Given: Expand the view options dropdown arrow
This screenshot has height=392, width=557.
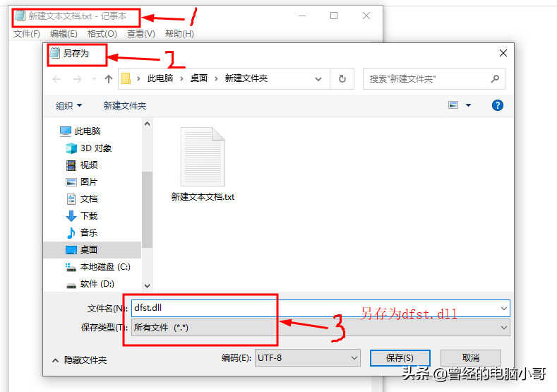Looking at the screenshot, I should (x=468, y=105).
